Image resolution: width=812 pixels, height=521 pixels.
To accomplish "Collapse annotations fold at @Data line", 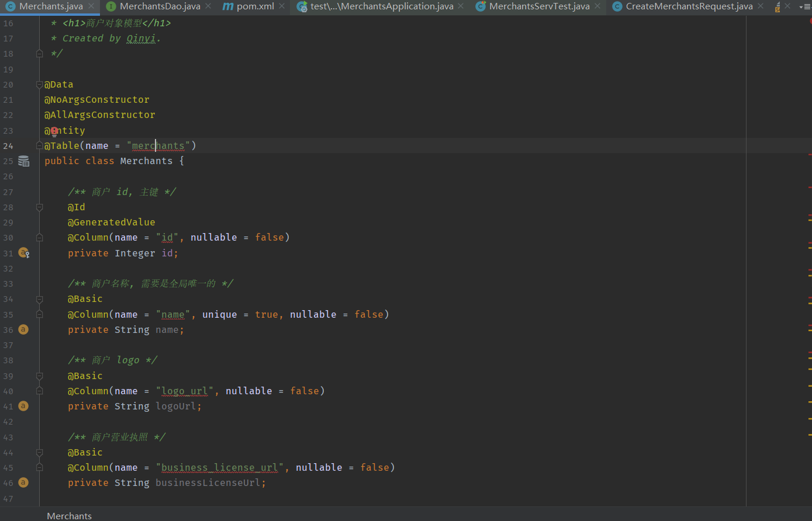I will click(39, 85).
